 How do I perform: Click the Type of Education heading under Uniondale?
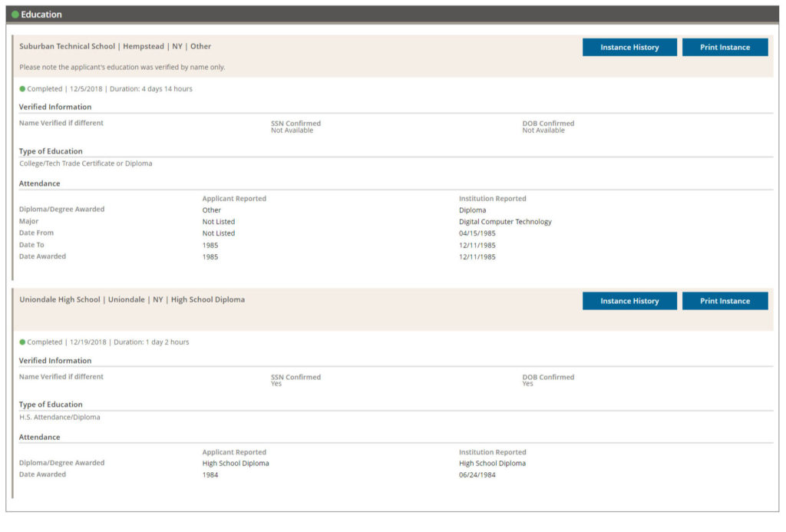[x=51, y=405]
